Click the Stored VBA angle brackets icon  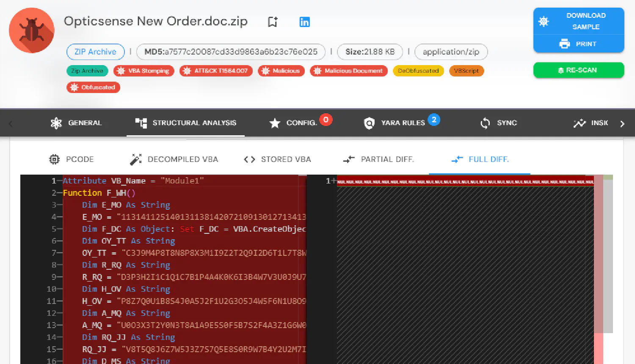tap(249, 159)
